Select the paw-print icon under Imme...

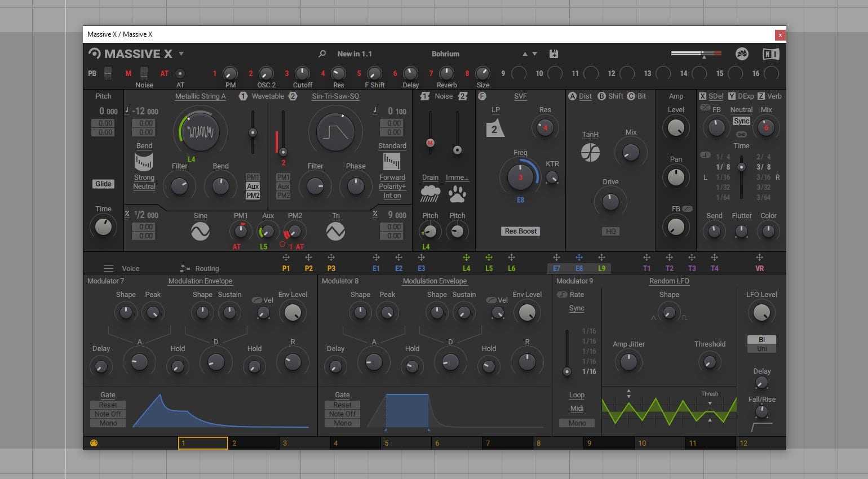pyautogui.click(x=457, y=193)
